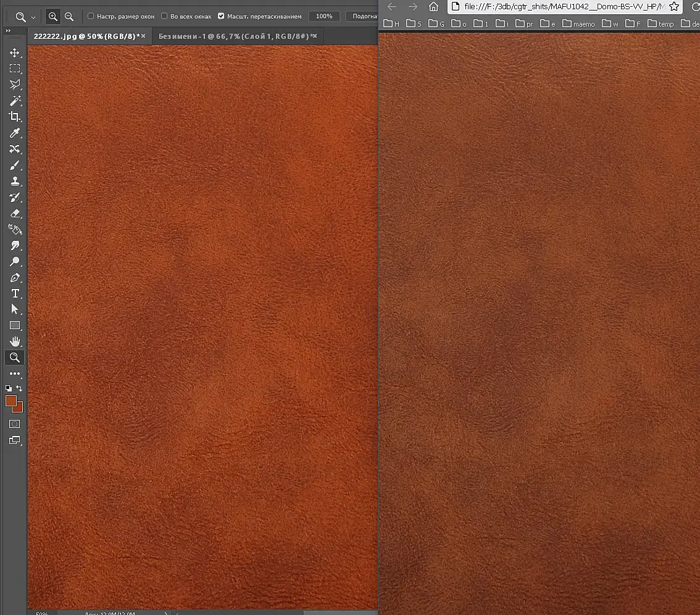Close the Безимени-1 document tab
The height and width of the screenshot is (615, 700).
(315, 36)
